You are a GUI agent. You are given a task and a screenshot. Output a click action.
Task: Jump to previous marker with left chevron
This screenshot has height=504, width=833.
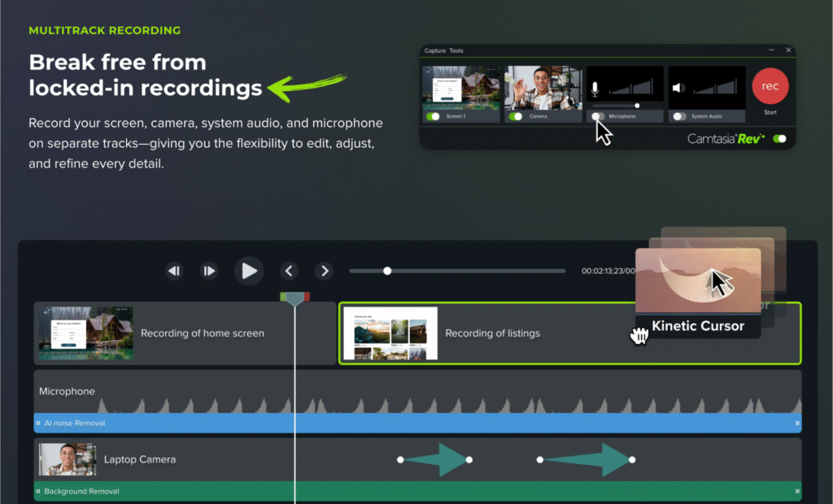pos(289,271)
